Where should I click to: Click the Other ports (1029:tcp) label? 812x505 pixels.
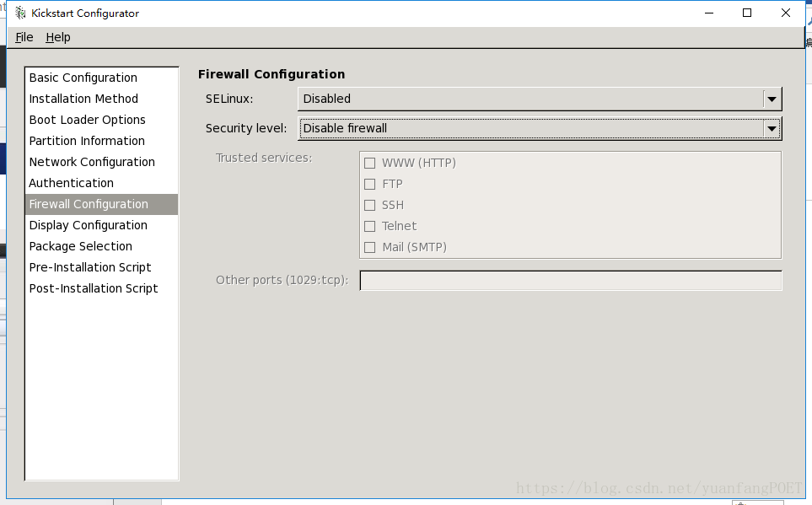tap(282, 280)
